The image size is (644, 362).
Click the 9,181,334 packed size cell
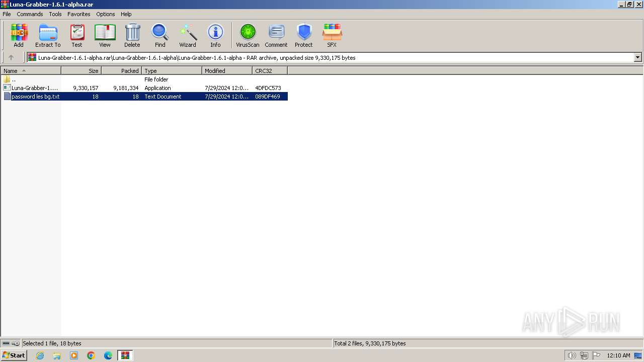coord(126,88)
